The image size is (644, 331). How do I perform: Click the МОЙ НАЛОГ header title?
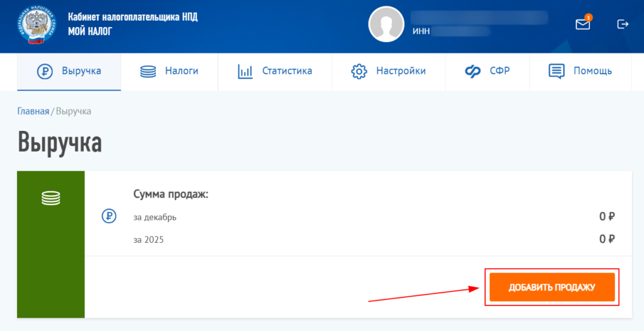90,31
